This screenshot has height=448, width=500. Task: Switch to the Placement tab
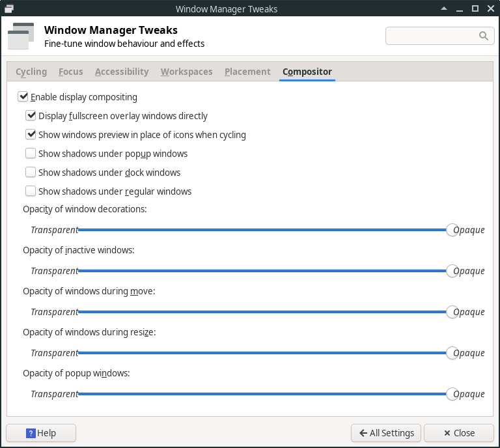[247, 72]
